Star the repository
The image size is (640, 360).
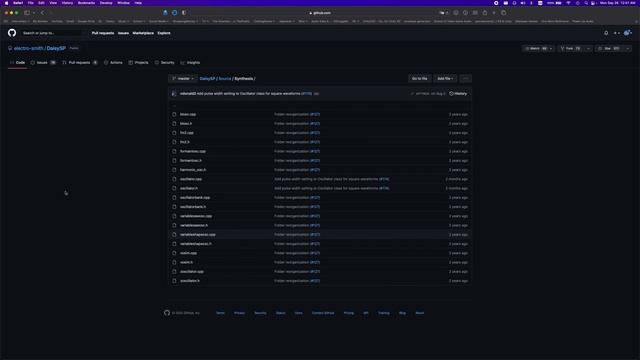[609, 48]
